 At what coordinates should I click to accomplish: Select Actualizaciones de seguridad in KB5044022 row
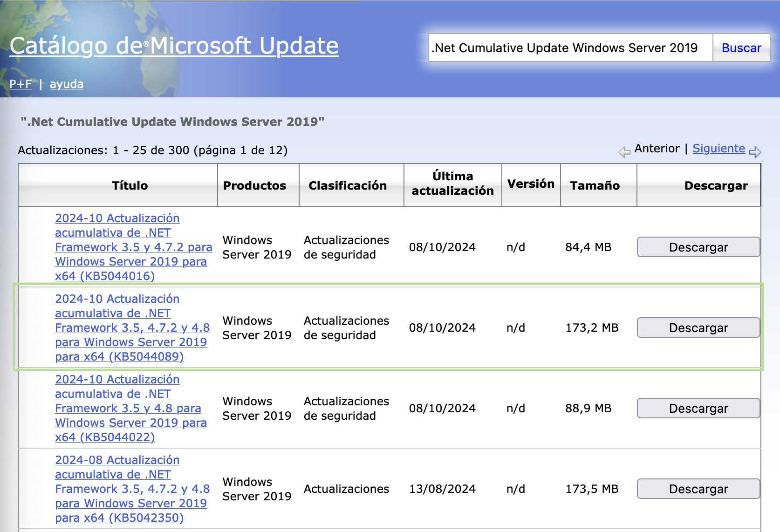point(346,408)
